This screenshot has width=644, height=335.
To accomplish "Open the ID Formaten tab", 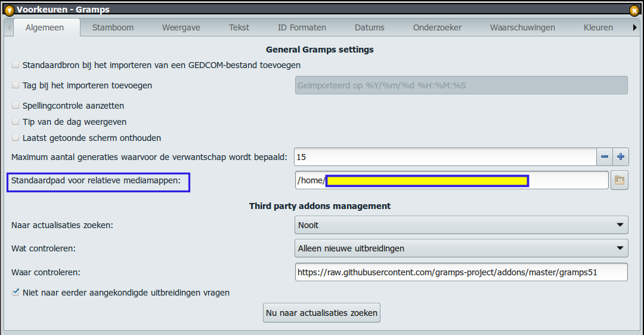I will tap(302, 27).
